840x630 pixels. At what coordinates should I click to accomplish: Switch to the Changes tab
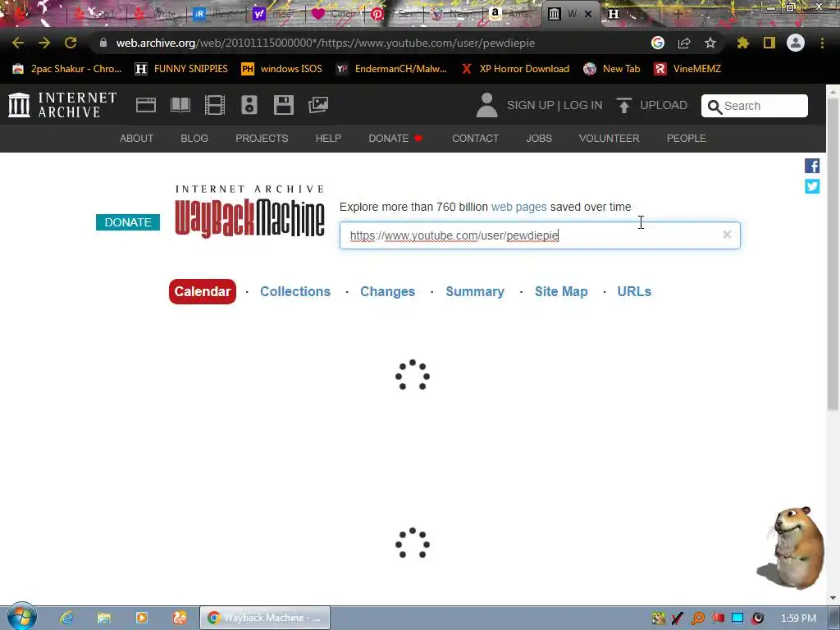tap(387, 291)
